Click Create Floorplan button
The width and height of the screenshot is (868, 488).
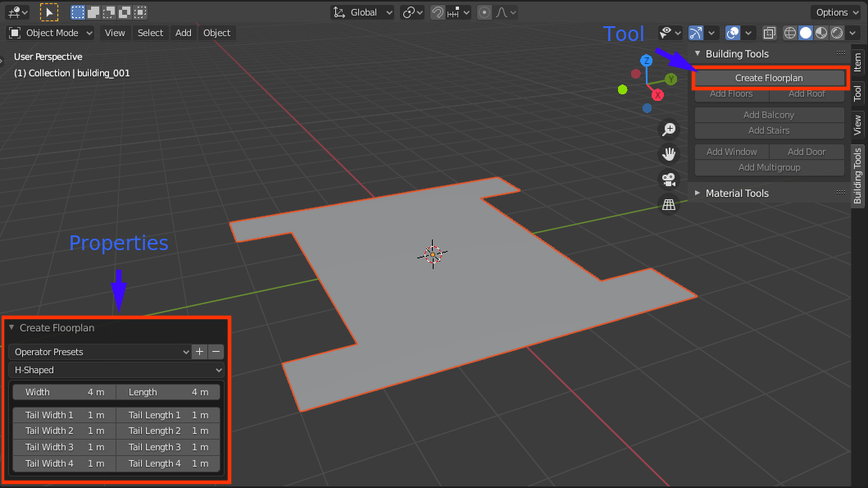click(769, 78)
